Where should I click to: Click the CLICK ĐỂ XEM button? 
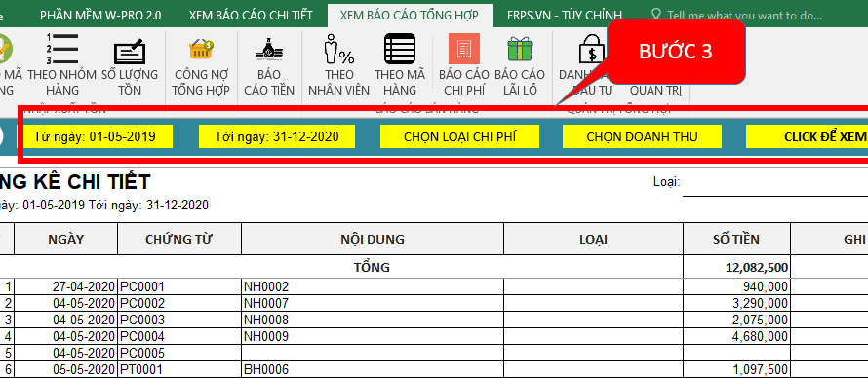pyautogui.click(x=808, y=136)
